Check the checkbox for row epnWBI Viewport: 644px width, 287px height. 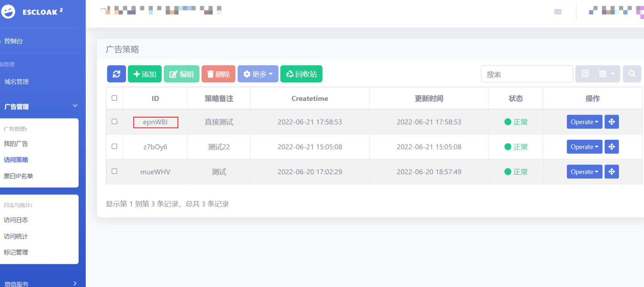114,121
